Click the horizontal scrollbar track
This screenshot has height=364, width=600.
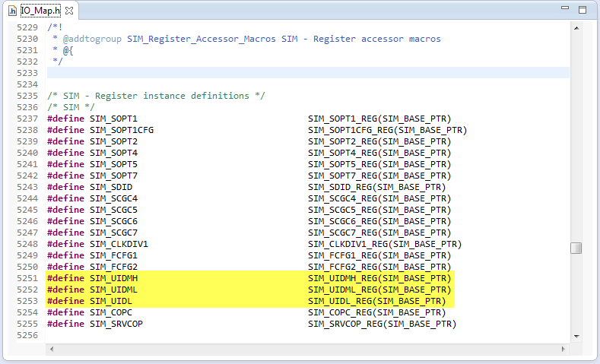(x=304, y=348)
